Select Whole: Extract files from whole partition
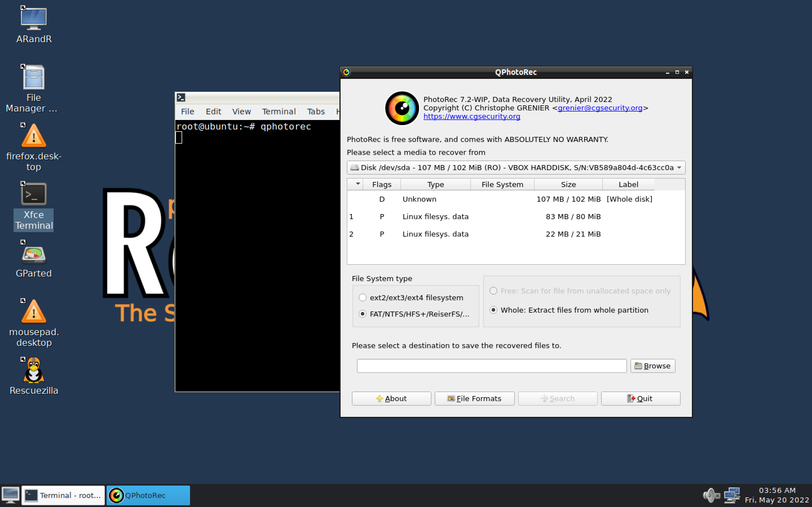 [493, 310]
